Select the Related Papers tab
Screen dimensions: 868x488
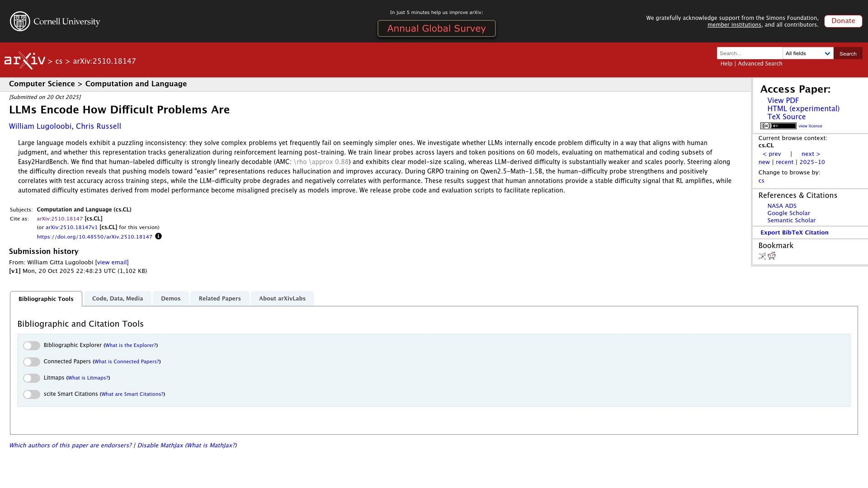point(220,299)
